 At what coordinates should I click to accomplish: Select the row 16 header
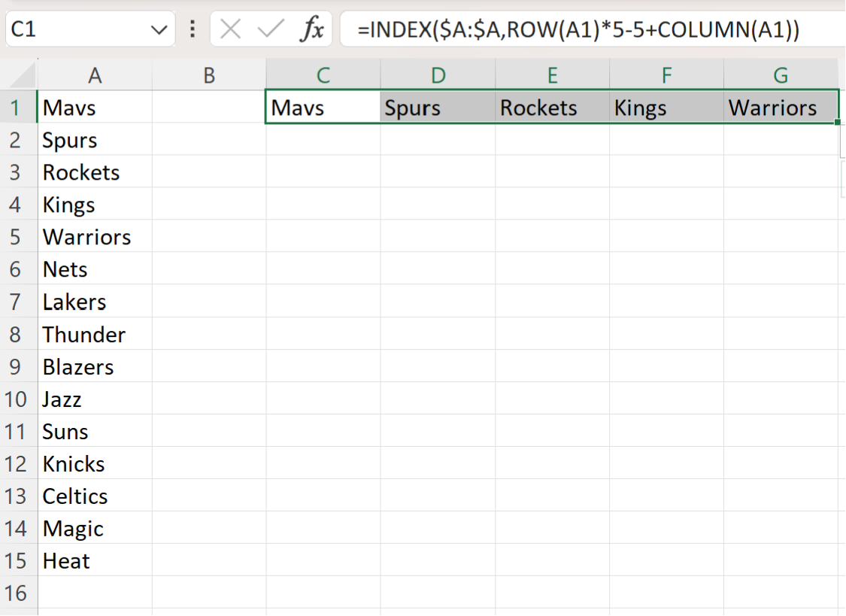pos(17,593)
